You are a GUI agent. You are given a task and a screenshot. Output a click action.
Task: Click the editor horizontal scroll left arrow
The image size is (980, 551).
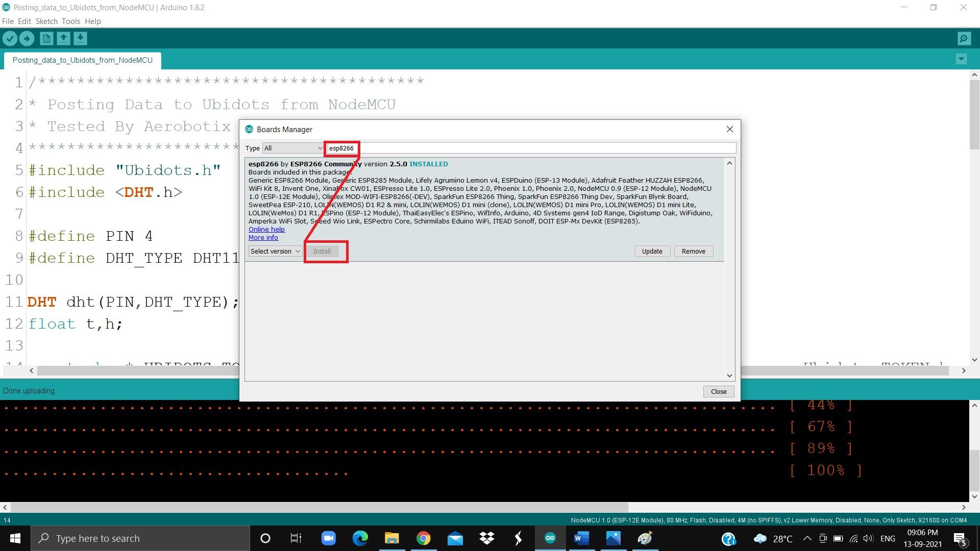coord(32,371)
